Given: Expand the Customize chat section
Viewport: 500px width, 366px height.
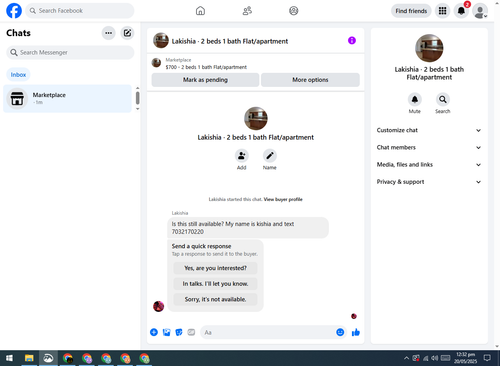Looking at the screenshot, I should coord(429,130).
